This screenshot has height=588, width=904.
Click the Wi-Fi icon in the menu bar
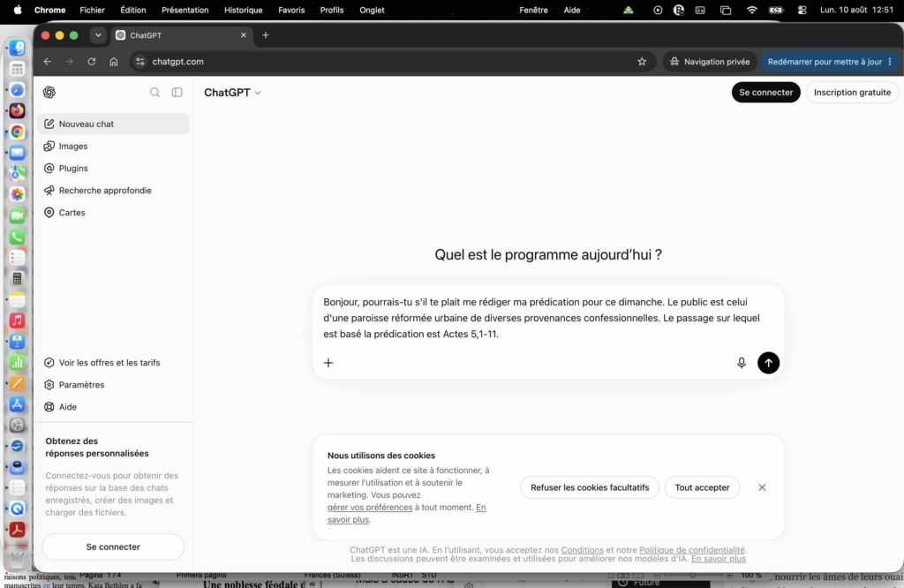tap(752, 10)
